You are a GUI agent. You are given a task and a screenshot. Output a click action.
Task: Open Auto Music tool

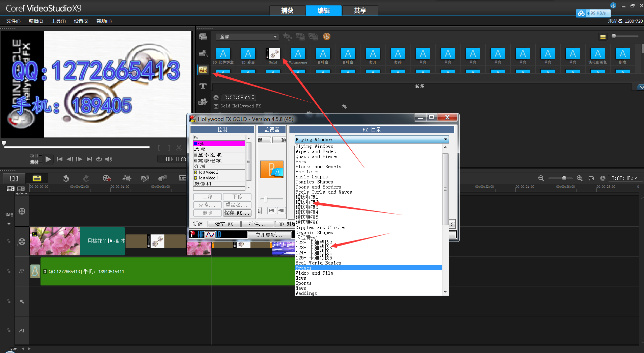[x=145, y=178]
